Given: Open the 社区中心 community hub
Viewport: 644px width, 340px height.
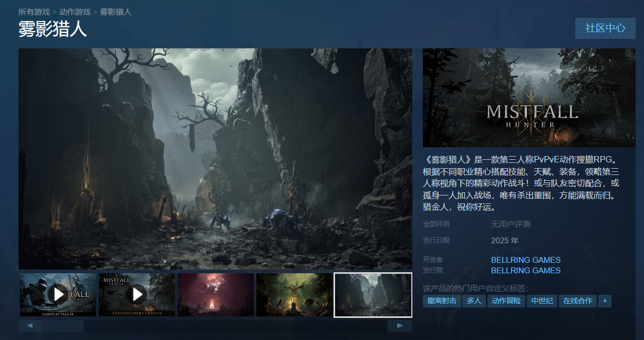Looking at the screenshot, I should pyautogui.click(x=605, y=28).
